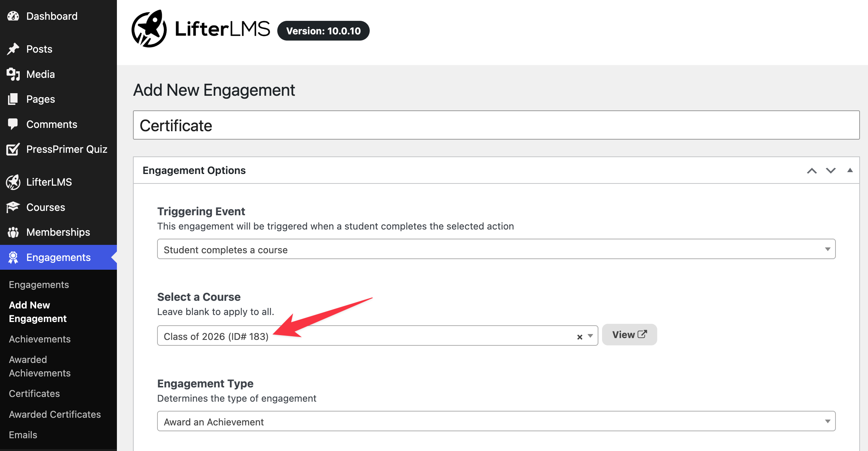Clear selected course with the x icon
The height and width of the screenshot is (451, 868).
tap(580, 337)
